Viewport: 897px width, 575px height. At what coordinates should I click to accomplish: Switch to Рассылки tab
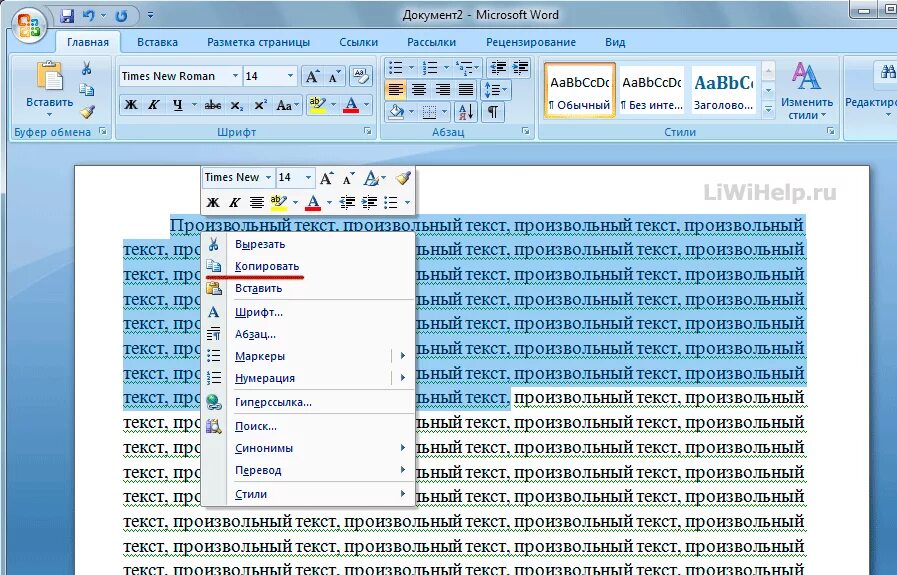click(x=431, y=42)
